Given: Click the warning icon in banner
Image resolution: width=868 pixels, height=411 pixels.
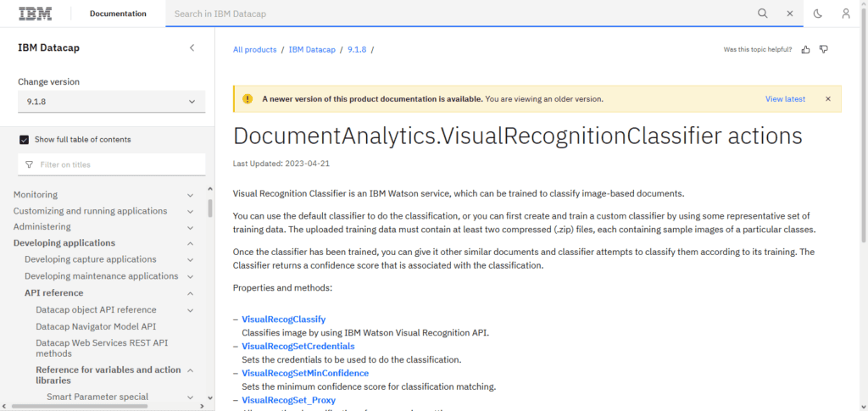Looking at the screenshot, I should pos(248,99).
